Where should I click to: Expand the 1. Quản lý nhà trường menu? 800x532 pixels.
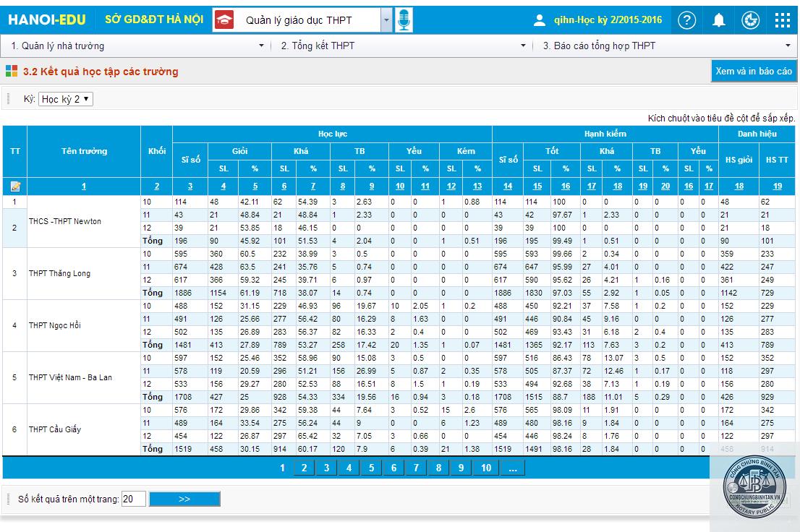point(137,46)
